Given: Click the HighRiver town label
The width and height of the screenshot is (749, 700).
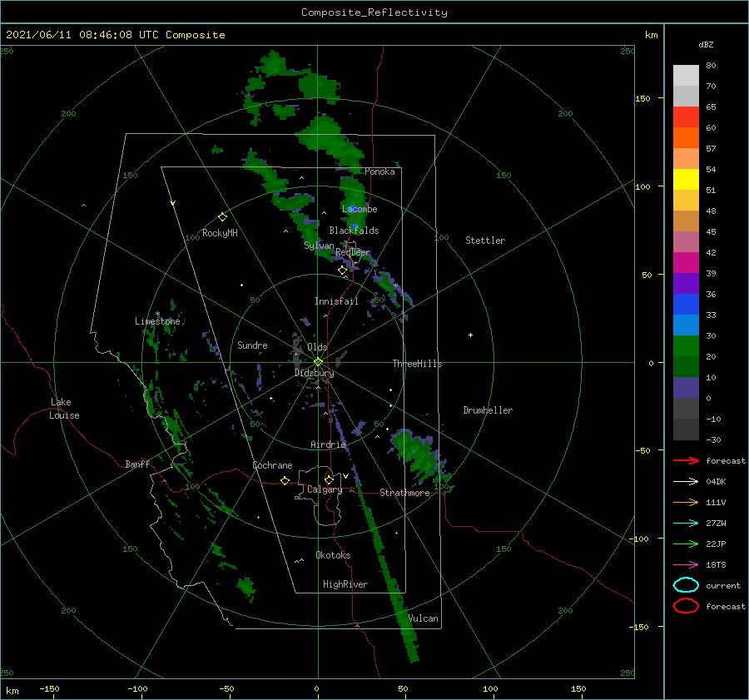Looking at the screenshot, I should pos(345,584).
